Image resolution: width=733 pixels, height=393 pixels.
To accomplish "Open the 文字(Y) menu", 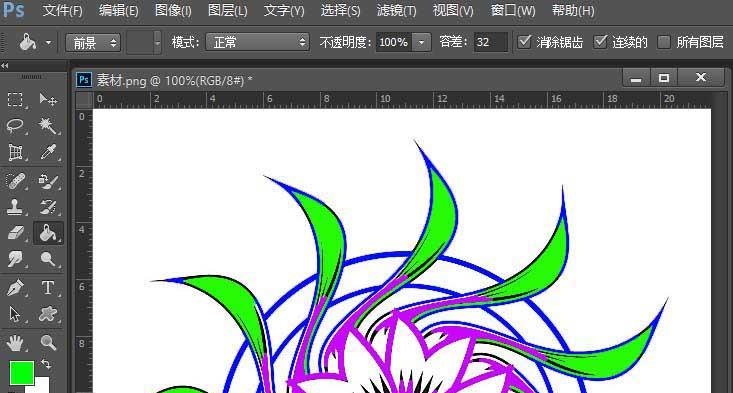I will 284,10.
